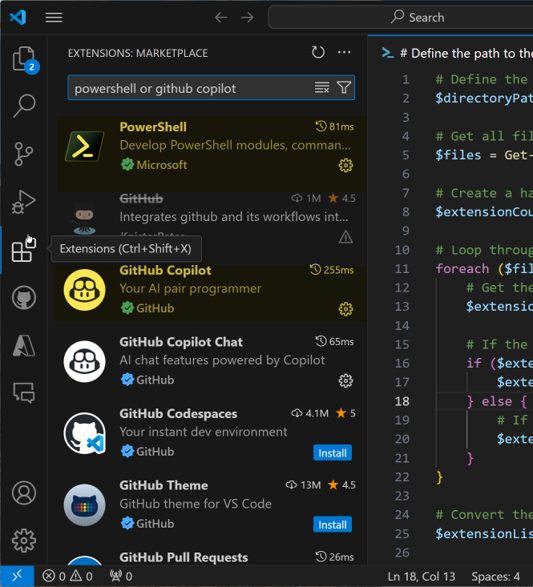The image size is (533, 587).
Task: Open Views and More Actions ellipsis
Action: [344, 52]
